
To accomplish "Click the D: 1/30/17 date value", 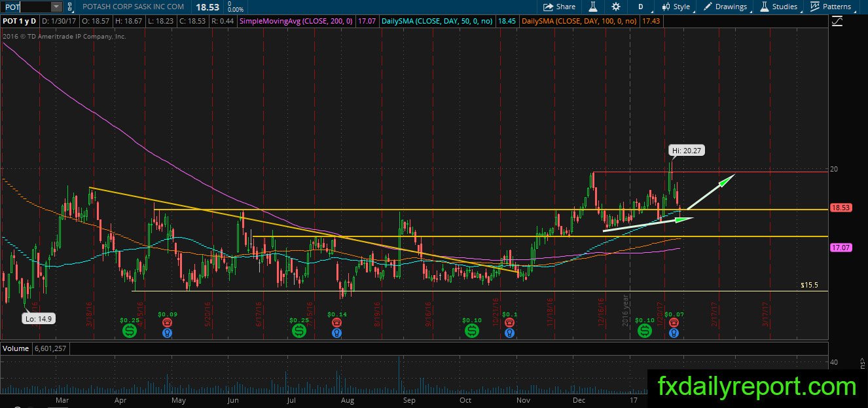I will point(61,22).
